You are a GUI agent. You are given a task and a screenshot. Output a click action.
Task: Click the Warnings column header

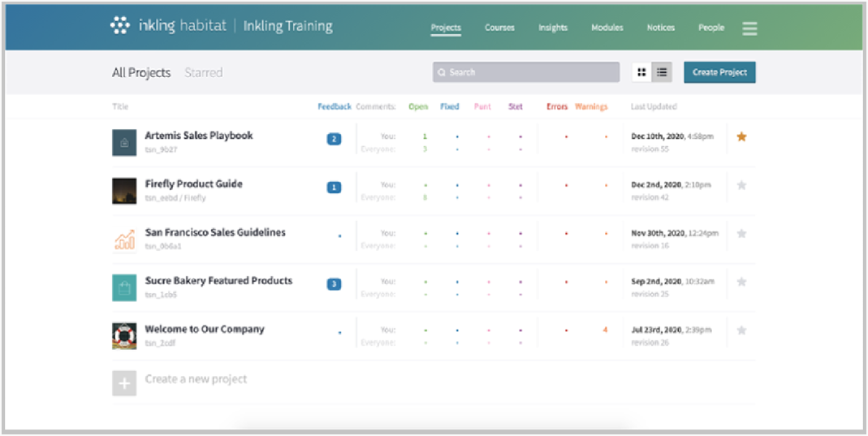click(591, 107)
